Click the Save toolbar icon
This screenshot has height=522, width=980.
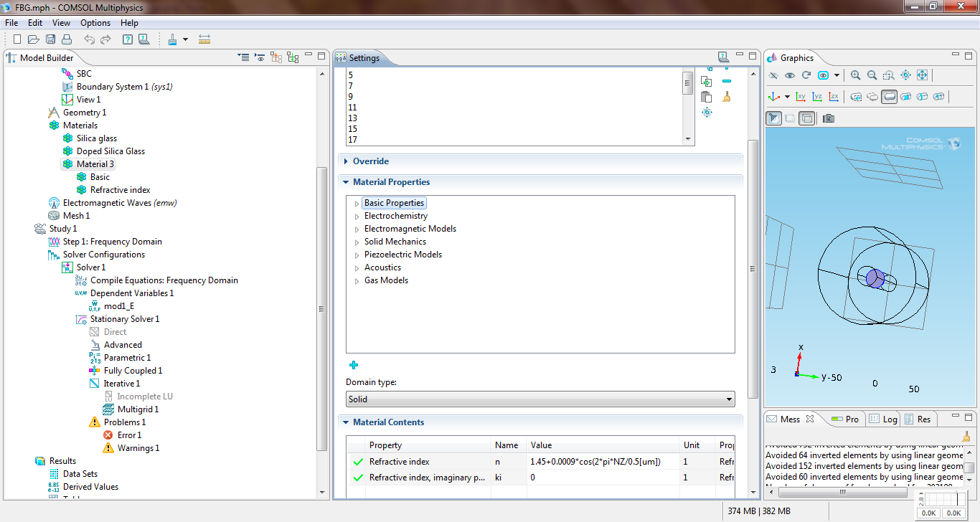[50, 39]
